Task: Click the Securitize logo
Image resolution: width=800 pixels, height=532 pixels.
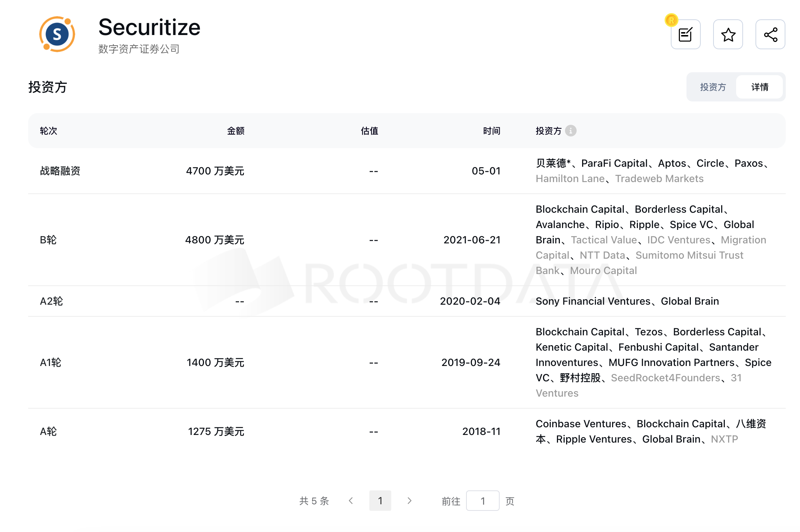Action: click(x=57, y=34)
